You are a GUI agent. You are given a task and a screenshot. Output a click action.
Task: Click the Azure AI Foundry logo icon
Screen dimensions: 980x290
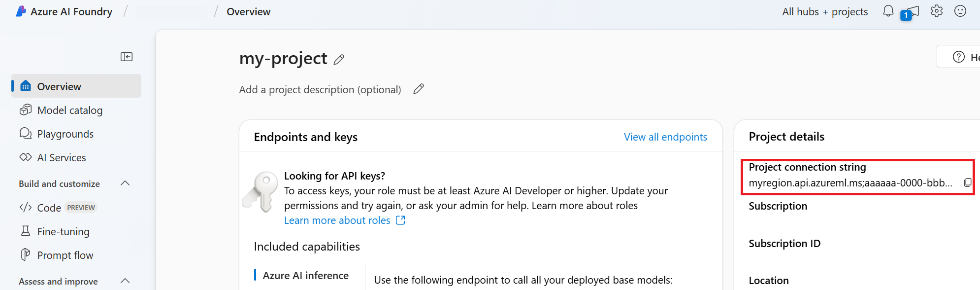click(x=21, y=11)
